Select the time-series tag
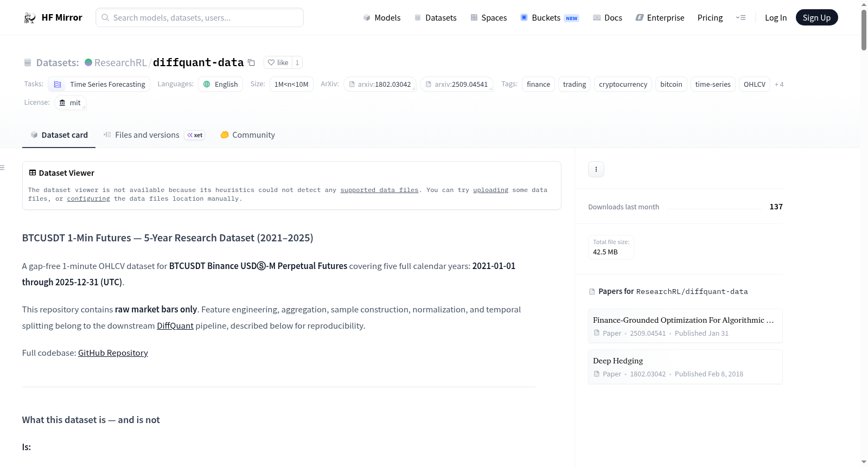This screenshot has height=467, width=868. pos(713,84)
